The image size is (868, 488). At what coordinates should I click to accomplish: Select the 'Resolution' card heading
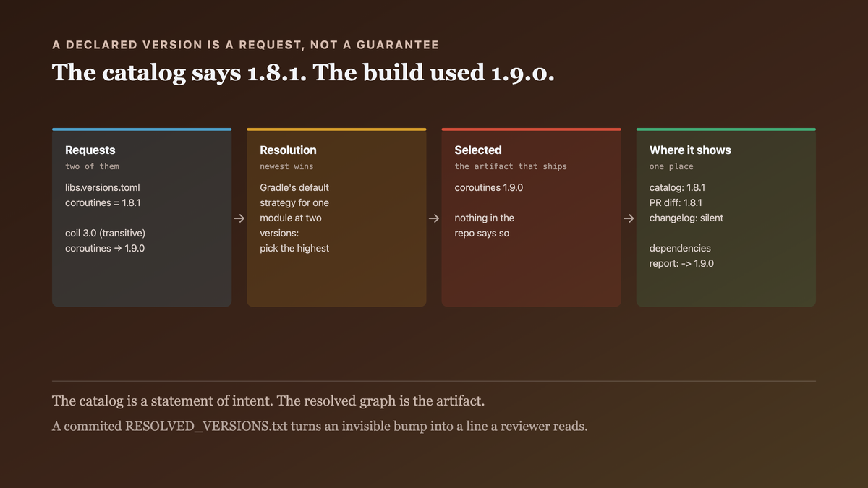(x=288, y=150)
